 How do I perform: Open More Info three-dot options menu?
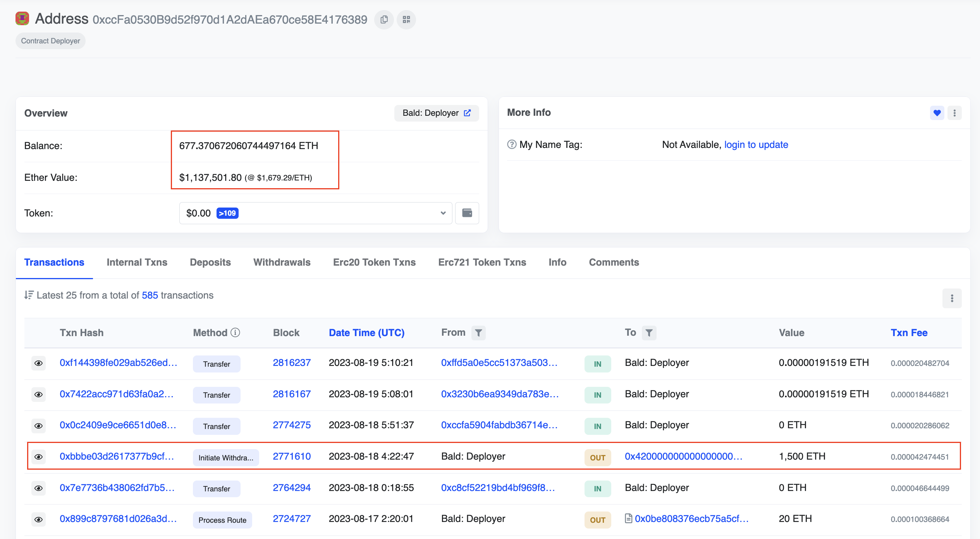[x=954, y=113]
